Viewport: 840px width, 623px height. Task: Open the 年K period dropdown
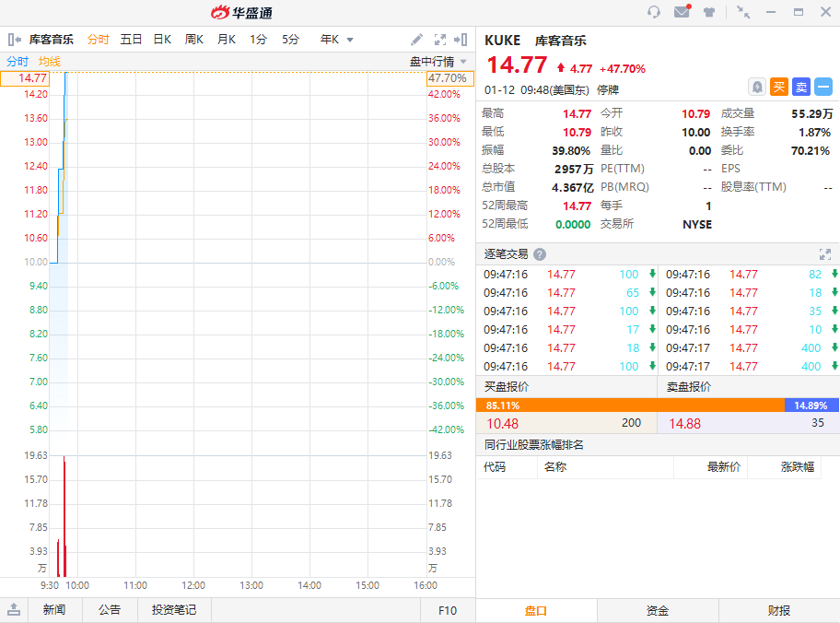click(337, 40)
